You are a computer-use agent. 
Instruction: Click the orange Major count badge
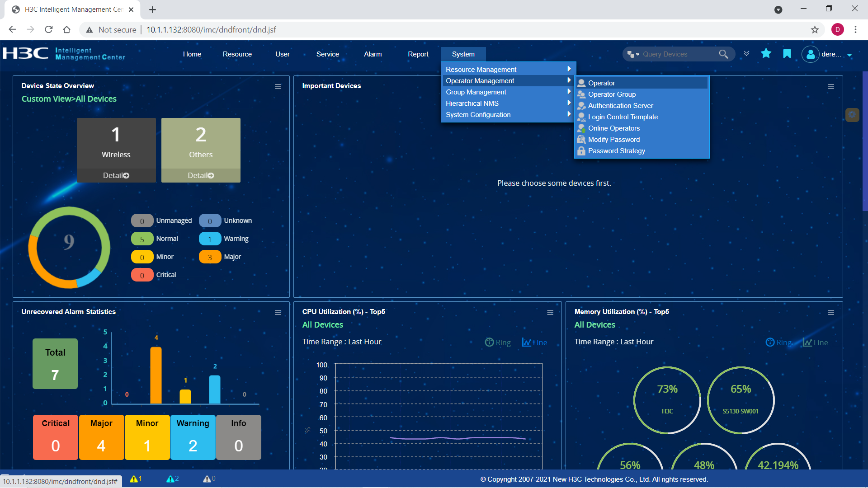210,257
